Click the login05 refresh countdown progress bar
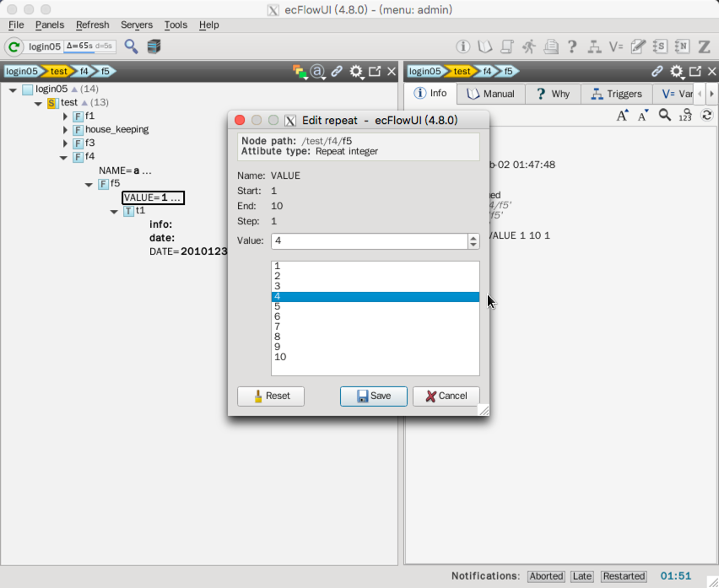Image resolution: width=719 pixels, height=588 pixels. 89,46
